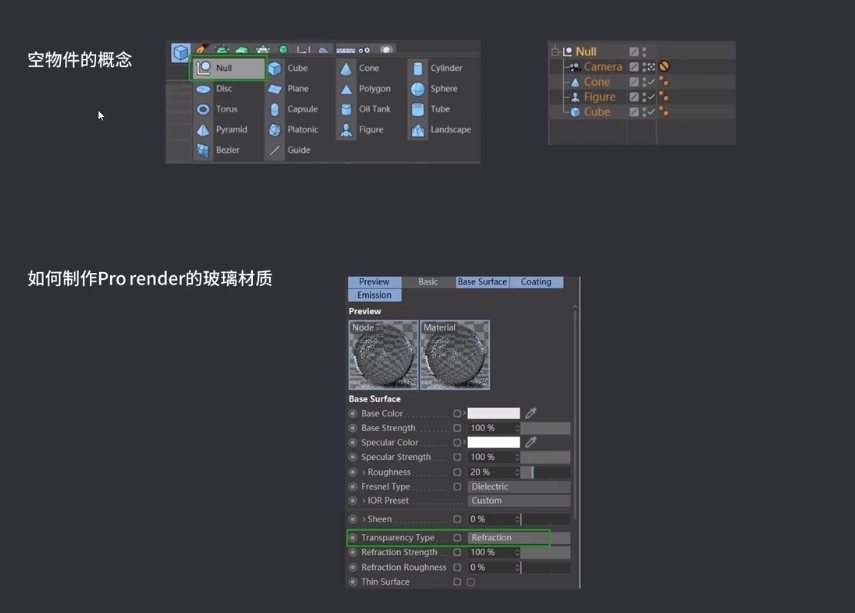Pick Base Color with the eyedropper
Viewport: 855px width, 613px height.
coord(531,413)
